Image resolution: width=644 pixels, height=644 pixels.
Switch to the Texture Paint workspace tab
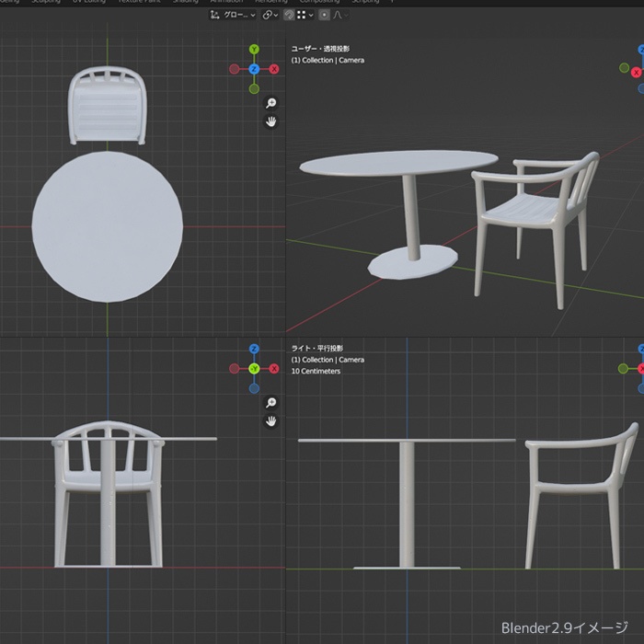click(x=139, y=2)
